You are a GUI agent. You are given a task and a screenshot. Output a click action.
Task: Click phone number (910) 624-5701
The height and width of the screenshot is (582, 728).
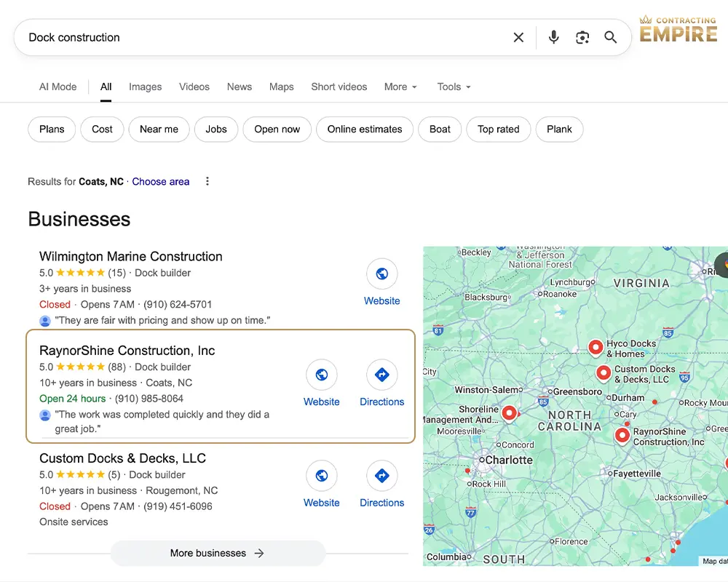pos(178,305)
